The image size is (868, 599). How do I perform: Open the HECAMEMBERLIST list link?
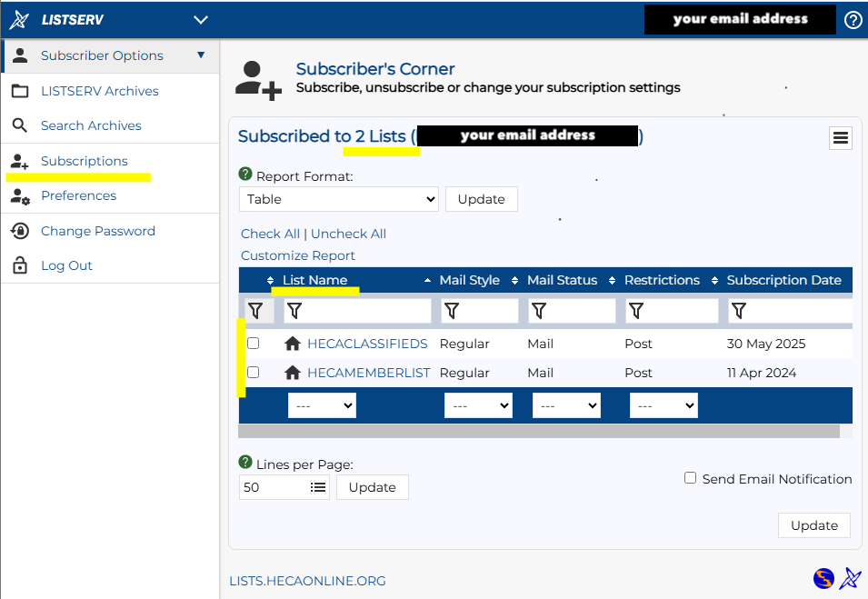pyautogui.click(x=369, y=374)
